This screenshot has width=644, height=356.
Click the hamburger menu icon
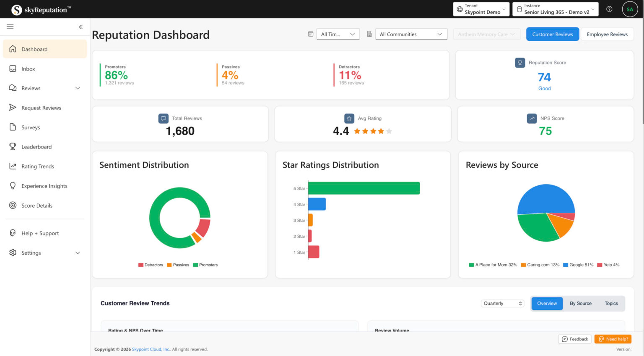[10, 26]
